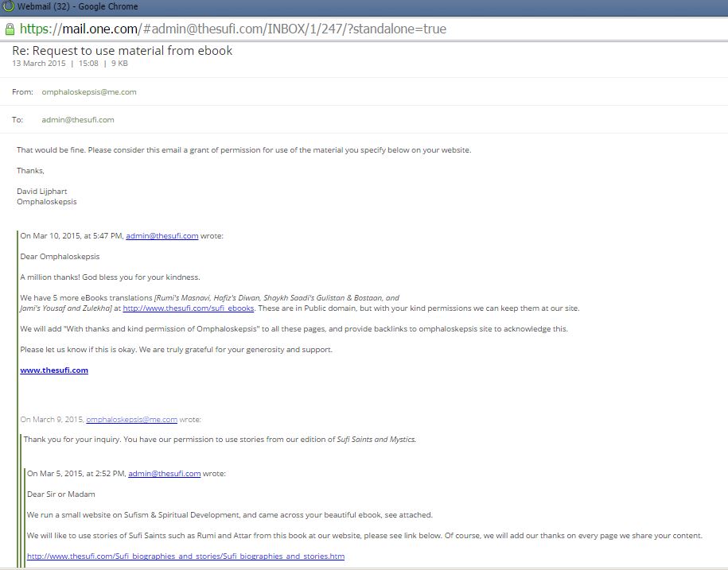The image size is (728, 570).
Task: Click the 'Dear Sir or Madam' greeting
Action: point(60,494)
